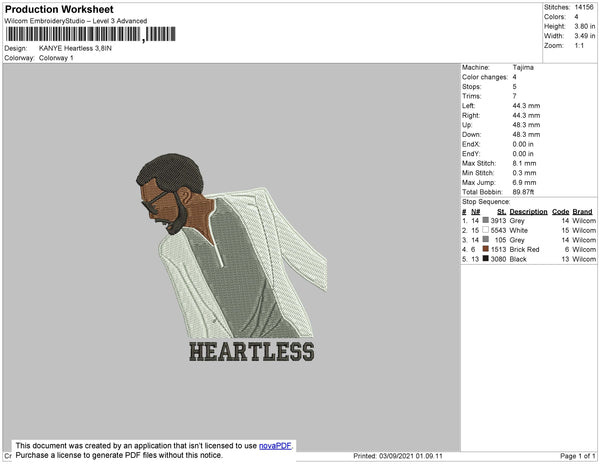The image size is (600, 464).
Task: Click 'Black' description in stop sequence
Action: tap(518, 259)
